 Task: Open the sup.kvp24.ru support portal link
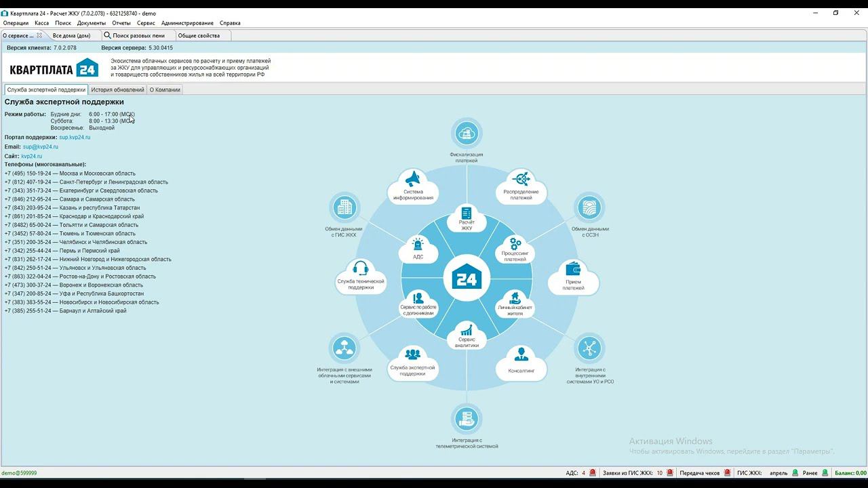click(x=75, y=138)
